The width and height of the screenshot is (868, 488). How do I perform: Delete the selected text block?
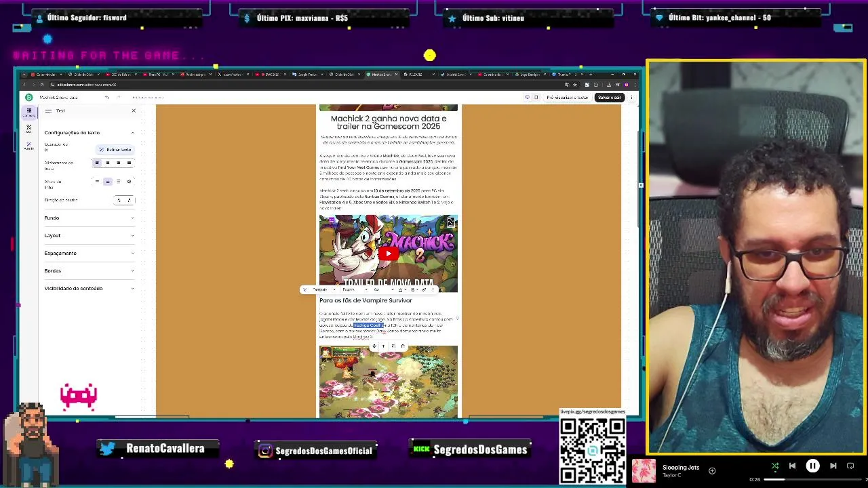403,346
